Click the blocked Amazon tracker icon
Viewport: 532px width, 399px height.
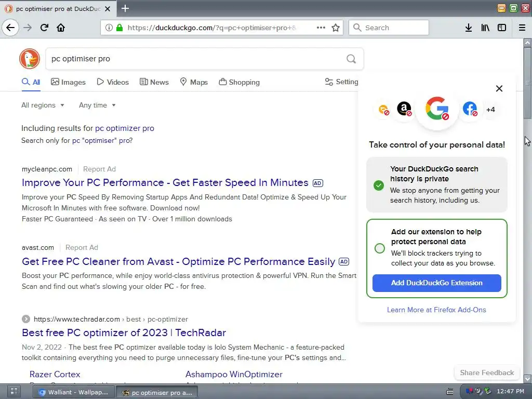pyautogui.click(x=404, y=109)
